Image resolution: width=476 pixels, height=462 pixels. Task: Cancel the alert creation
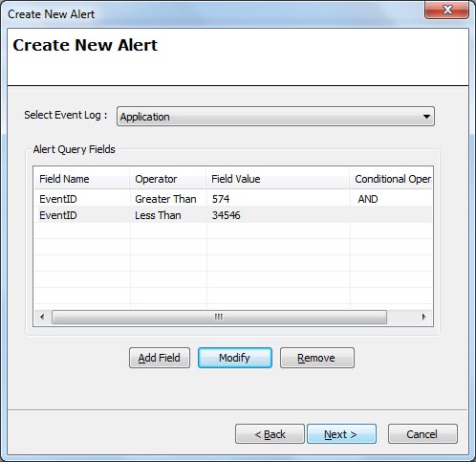pyautogui.click(x=422, y=434)
